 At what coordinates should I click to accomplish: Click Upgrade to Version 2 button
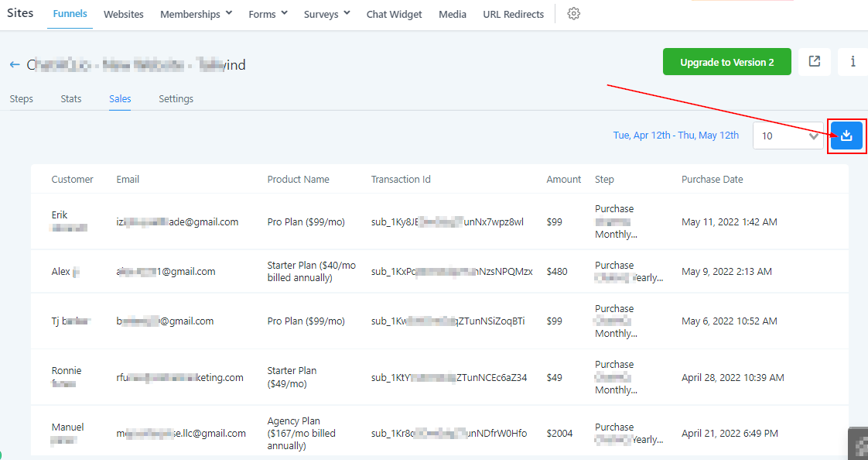pyautogui.click(x=727, y=62)
